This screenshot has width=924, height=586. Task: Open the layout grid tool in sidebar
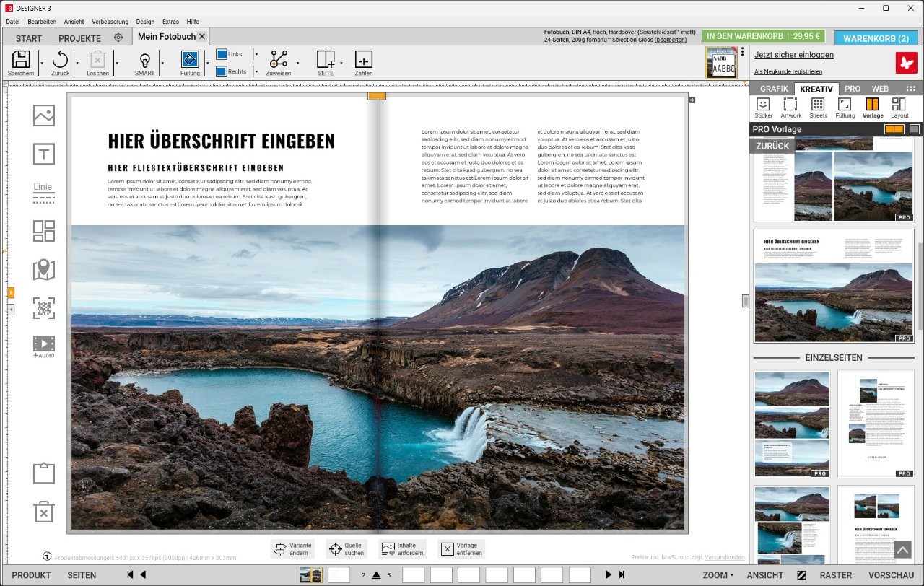click(x=44, y=231)
